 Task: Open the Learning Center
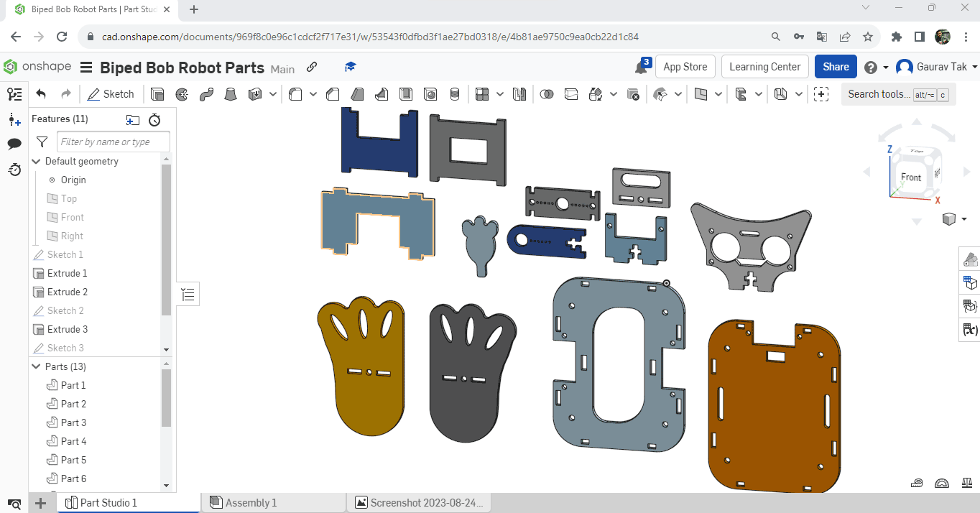764,66
